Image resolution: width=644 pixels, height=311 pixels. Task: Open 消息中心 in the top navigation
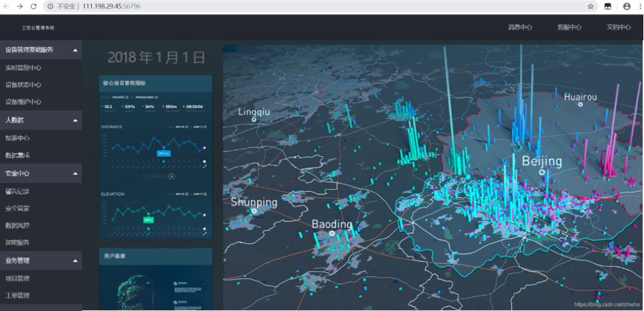pyautogui.click(x=520, y=27)
